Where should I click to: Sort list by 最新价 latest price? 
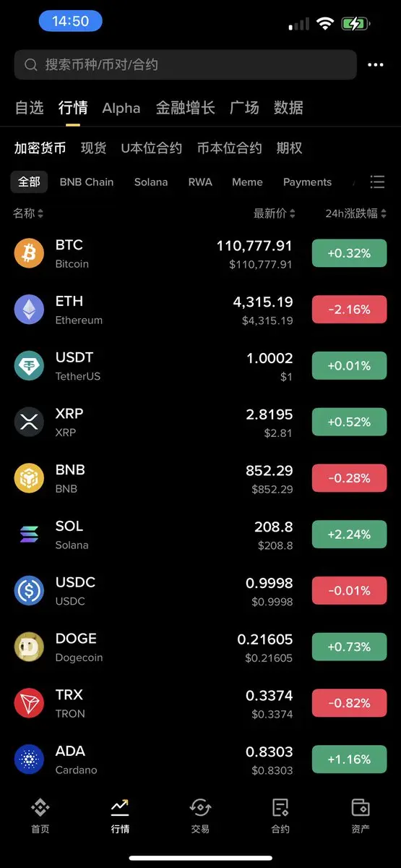coord(275,213)
